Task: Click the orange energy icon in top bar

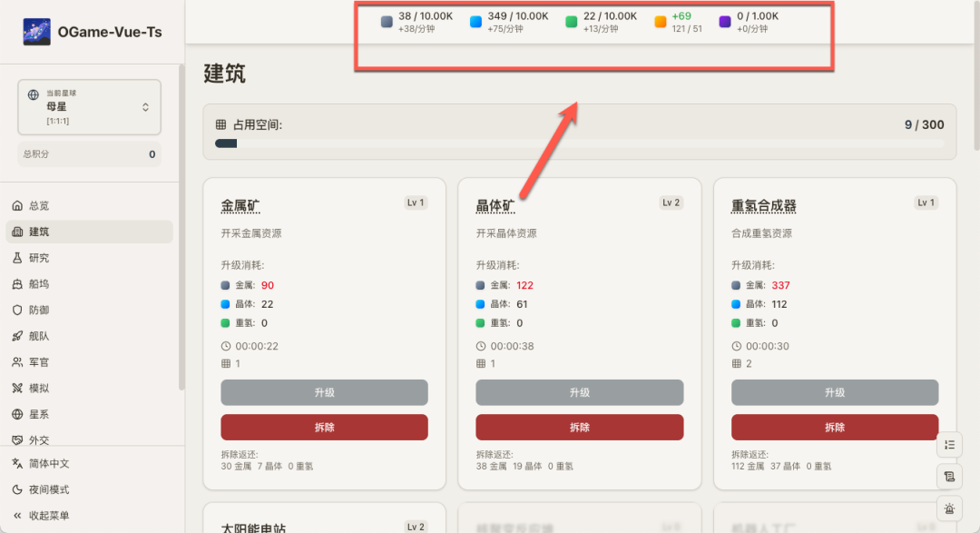Action: click(x=661, y=22)
